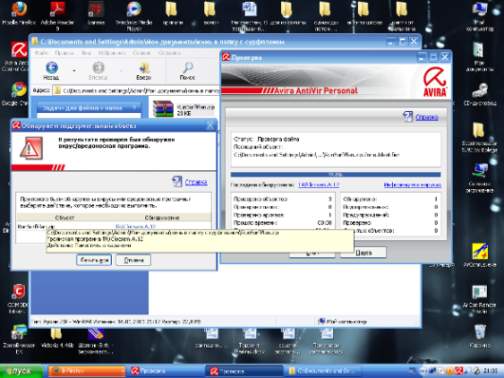
Task: Open the Mozilla Firefox desktop icon
Action: coord(19,13)
